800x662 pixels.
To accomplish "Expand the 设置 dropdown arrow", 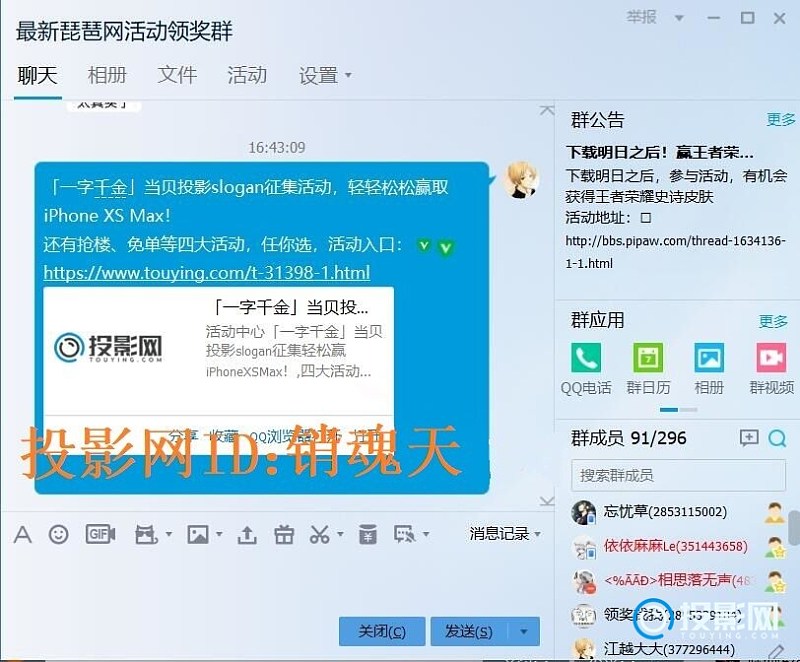I will [x=348, y=76].
